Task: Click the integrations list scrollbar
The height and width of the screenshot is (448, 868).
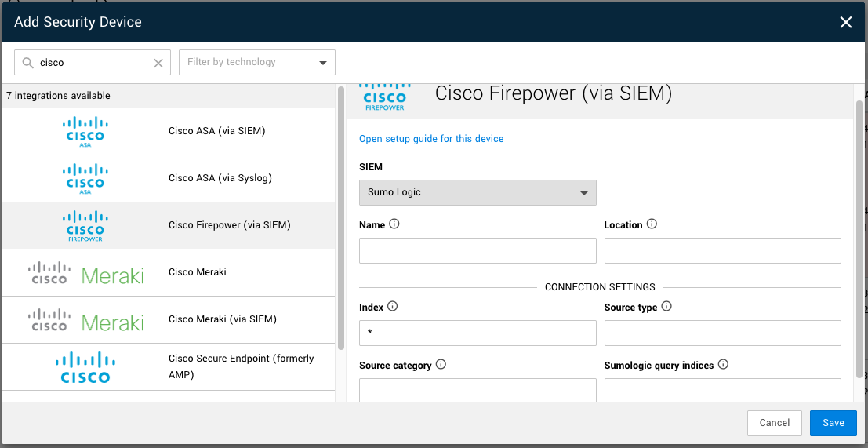Action: (x=341, y=218)
